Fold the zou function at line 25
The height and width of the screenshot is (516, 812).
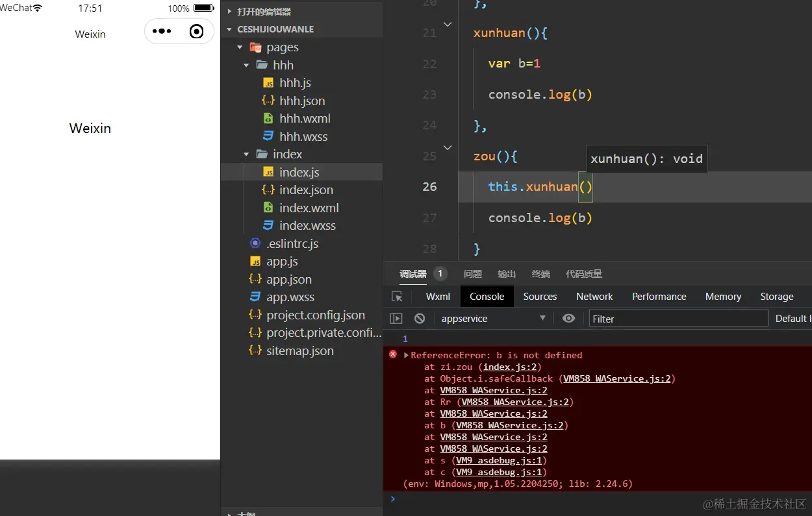(448, 147)
